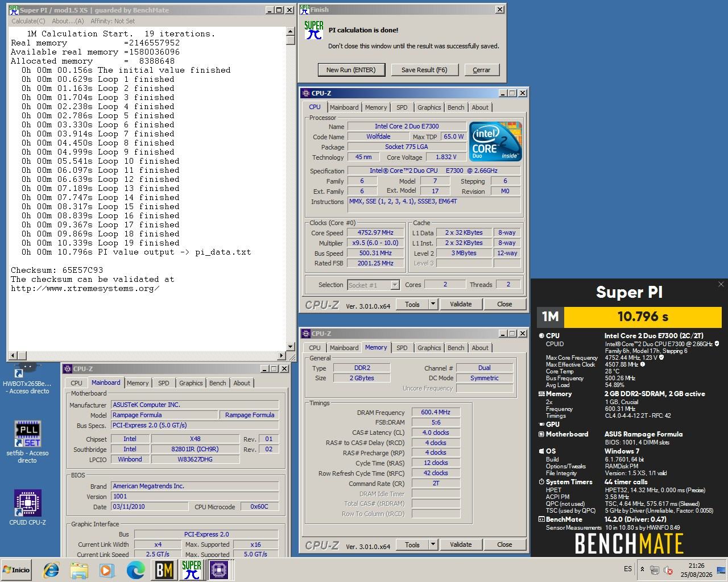This screenshot has width=728, height=582.
Task: Close the BenchMate result overlay
Action: coord(721,284)
